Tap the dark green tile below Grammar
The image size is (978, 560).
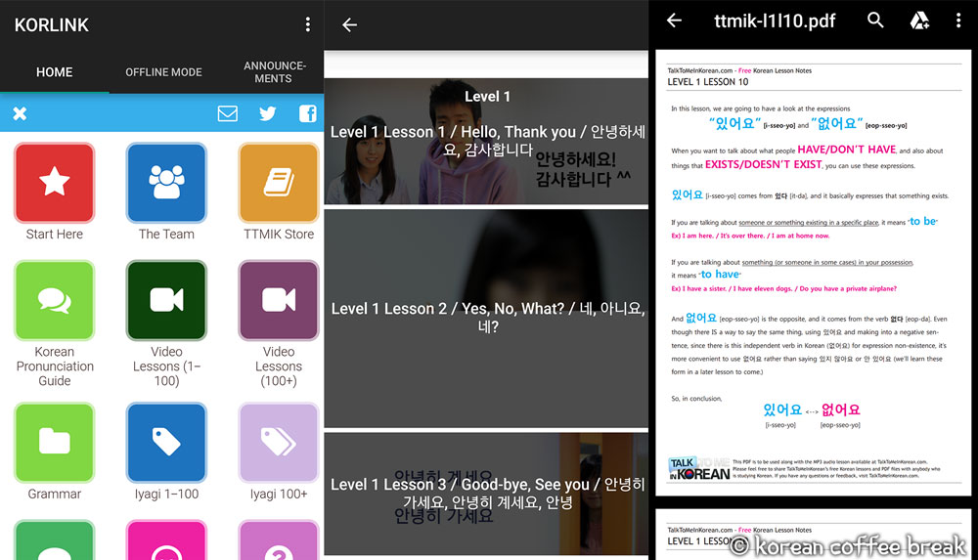[54, 540]
